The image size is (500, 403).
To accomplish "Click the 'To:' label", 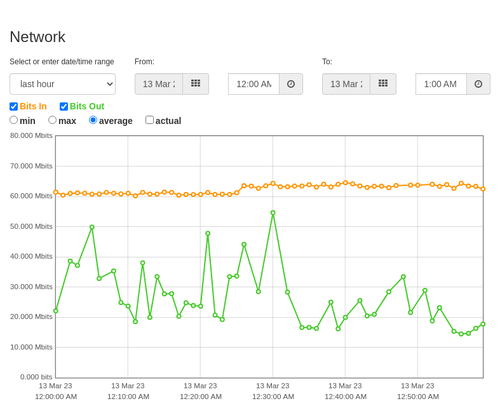I will [327, 62].
